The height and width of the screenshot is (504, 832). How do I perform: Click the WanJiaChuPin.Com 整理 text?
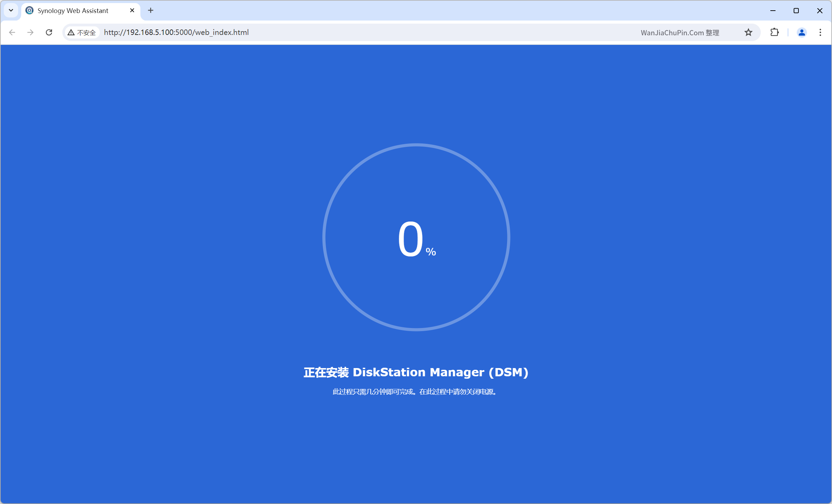point(680,33)
